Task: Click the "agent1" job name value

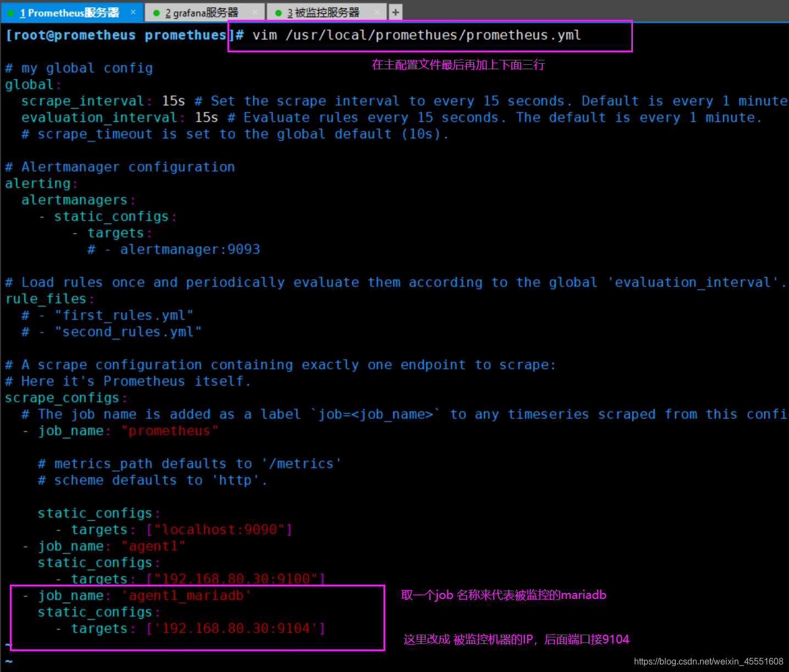Action: (153, 546)
